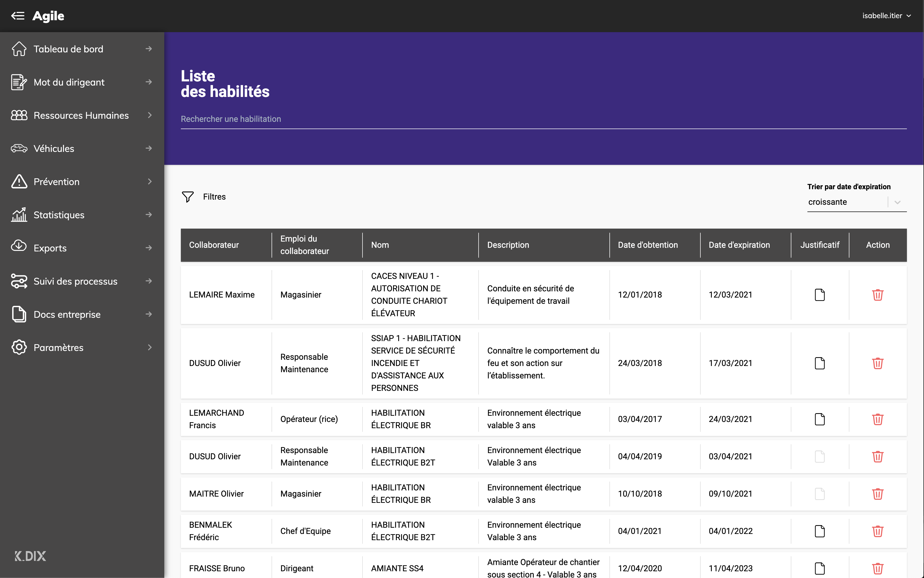Image resolution: width=924 pixels, height=578 pixels.
Task: Click the Date d'expiration column header
Action: pyautogui.click(x=740, y=245)
